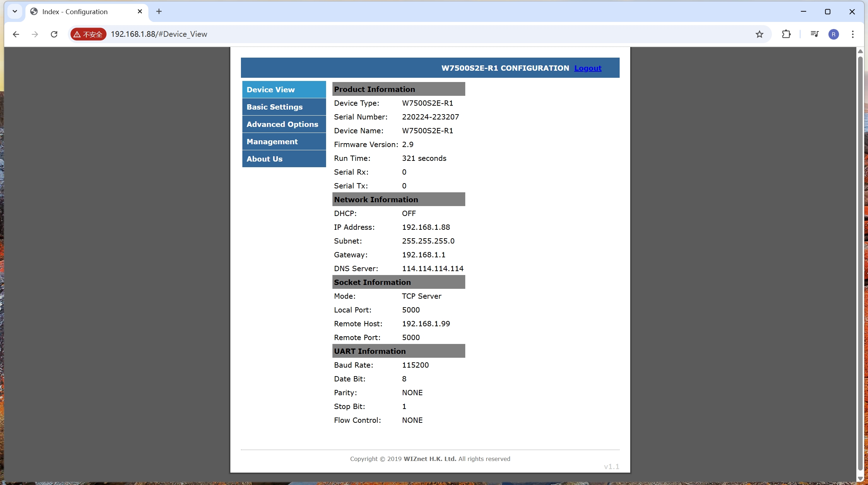Screen dimensions: 868x485
Task: Open Chrome three-dot menu
Action: pyautogui.click(x=852, y=34)
